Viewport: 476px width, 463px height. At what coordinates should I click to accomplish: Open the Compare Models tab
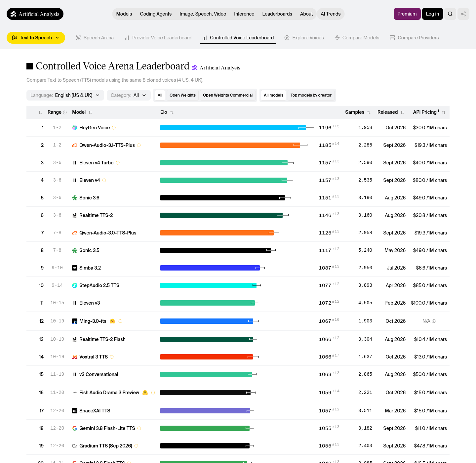tap(357, 38)
